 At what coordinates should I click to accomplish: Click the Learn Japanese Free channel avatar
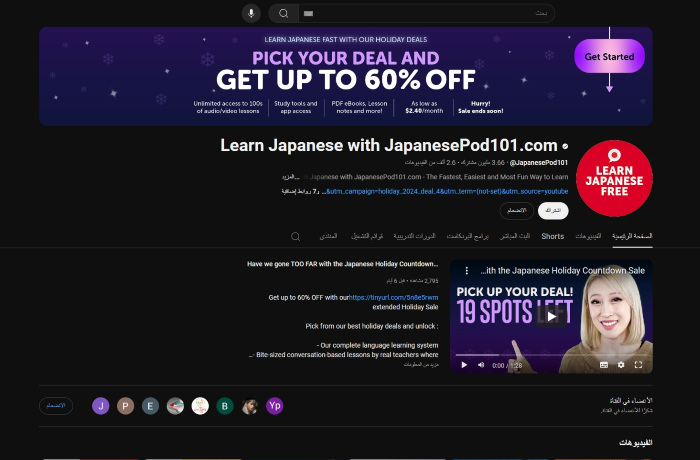click(614, 178)
